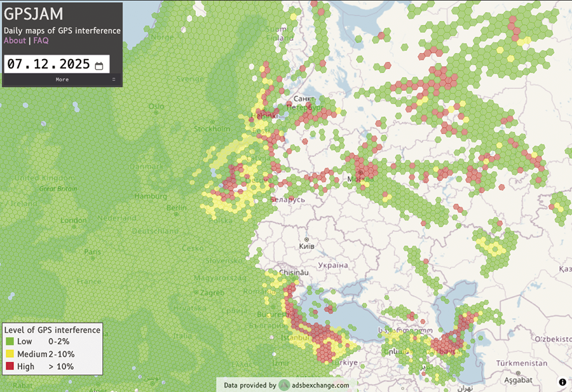This screenshot has width=572, height=392.
Task: Click the Moscow city marker on map
Action: 360,172
